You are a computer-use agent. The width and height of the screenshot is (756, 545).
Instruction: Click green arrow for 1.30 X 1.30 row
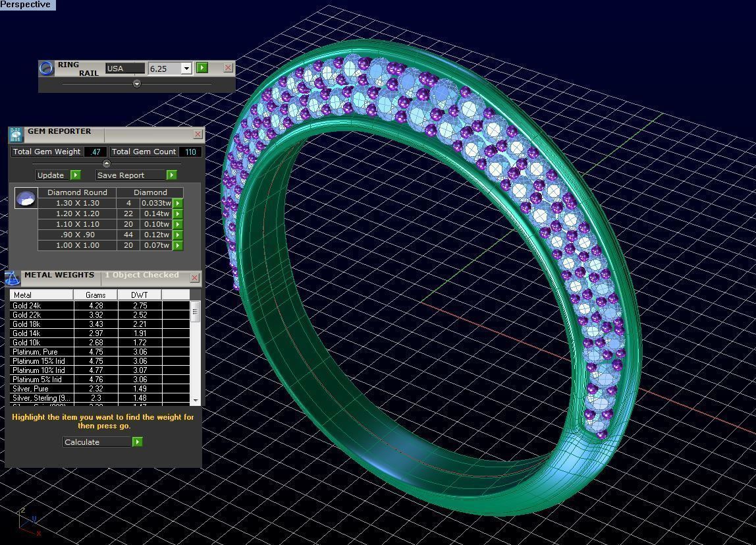click(x=178, y=203)
